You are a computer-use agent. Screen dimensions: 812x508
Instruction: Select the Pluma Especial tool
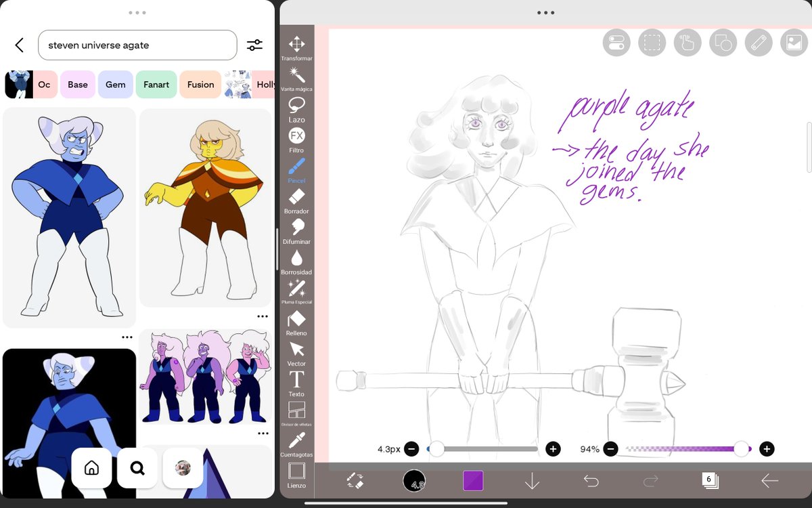pyautogui.click(x=296, y=293)
